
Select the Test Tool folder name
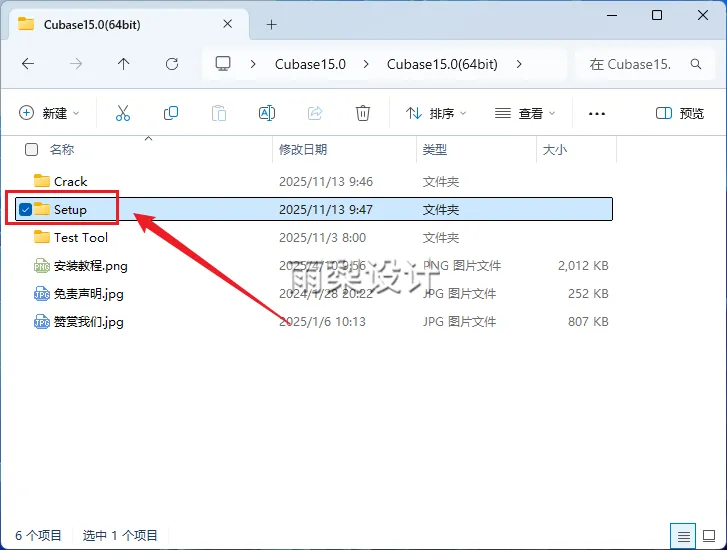coord(81,237)
